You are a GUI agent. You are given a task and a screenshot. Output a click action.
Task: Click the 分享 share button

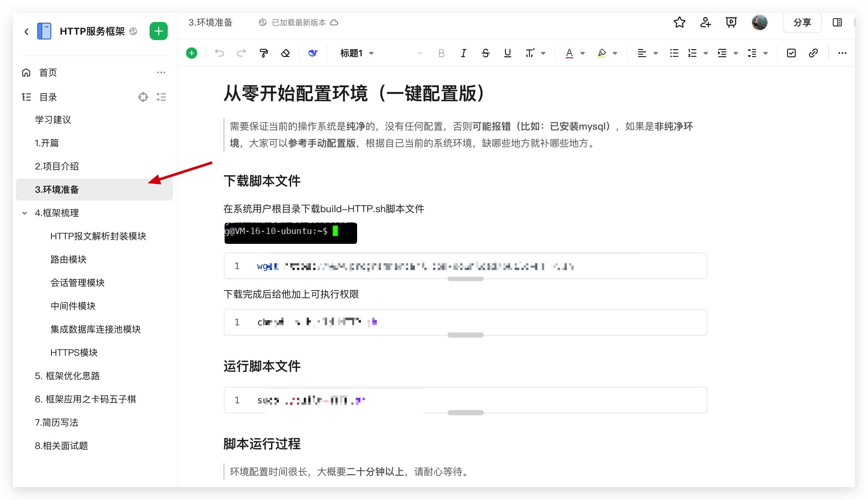point(802,22)
